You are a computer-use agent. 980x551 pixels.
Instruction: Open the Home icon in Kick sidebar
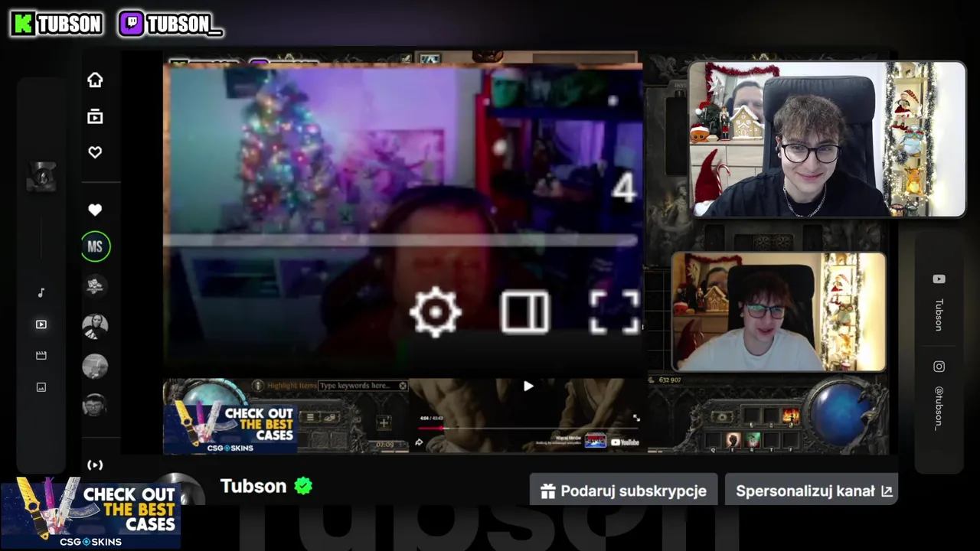[95, 80]
